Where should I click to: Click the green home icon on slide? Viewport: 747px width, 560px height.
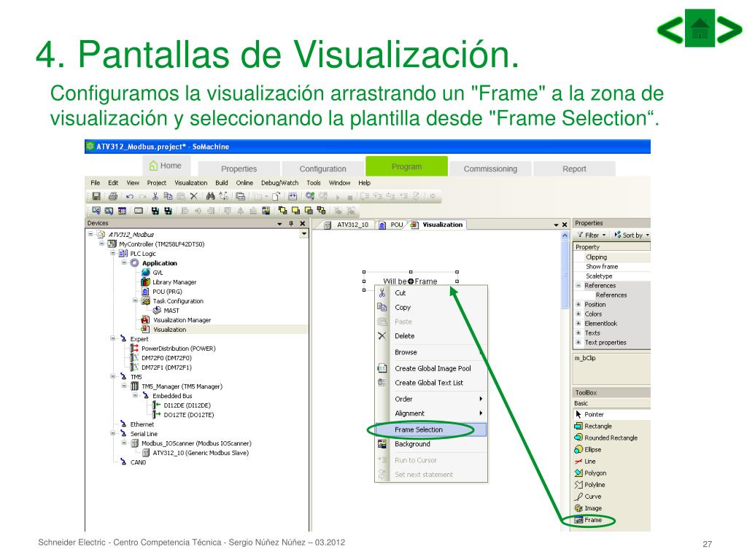tap(700, 28)
